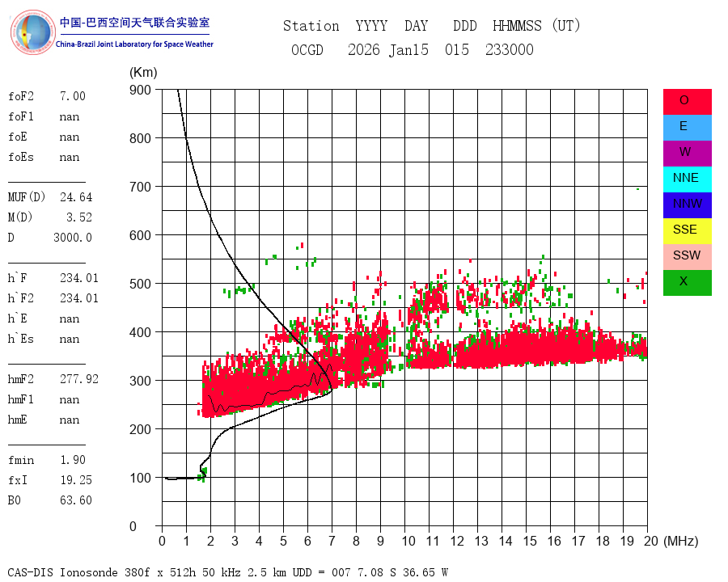Click the 500 altitude axis label
The width and height of the screenshot is (728, 582).
(140, 284)
